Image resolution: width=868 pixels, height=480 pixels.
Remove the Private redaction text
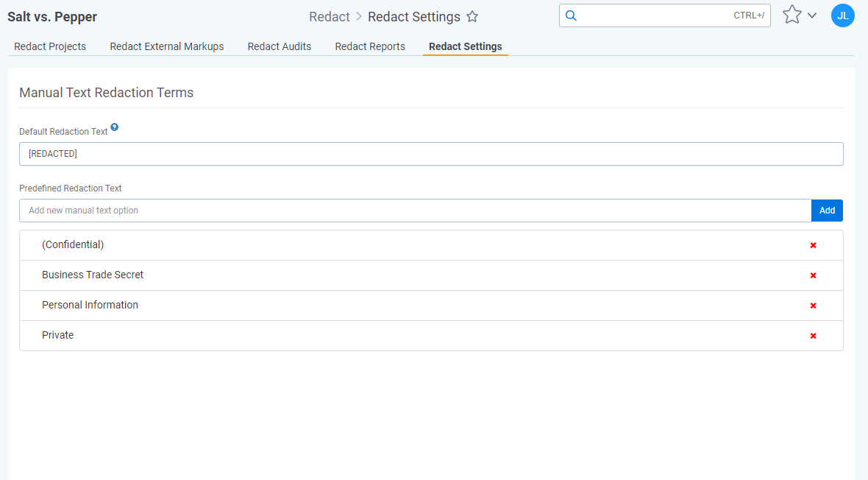[x=813, y=336]
